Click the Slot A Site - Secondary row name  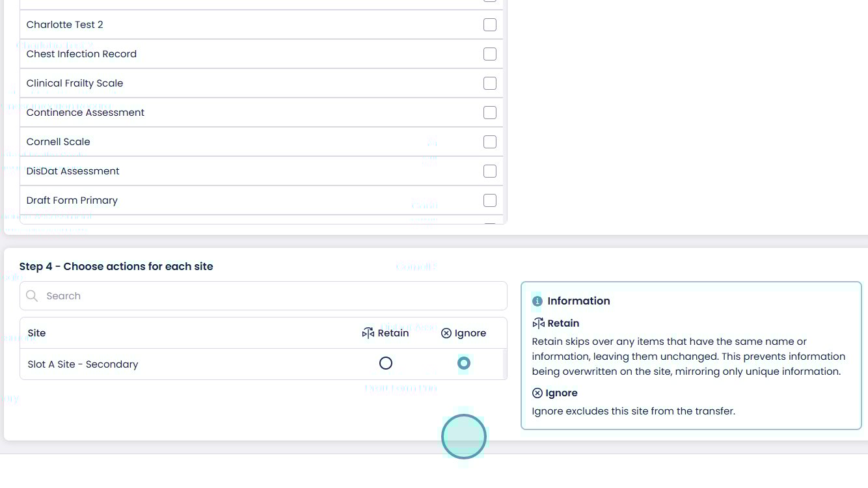[x=83, y=364]
